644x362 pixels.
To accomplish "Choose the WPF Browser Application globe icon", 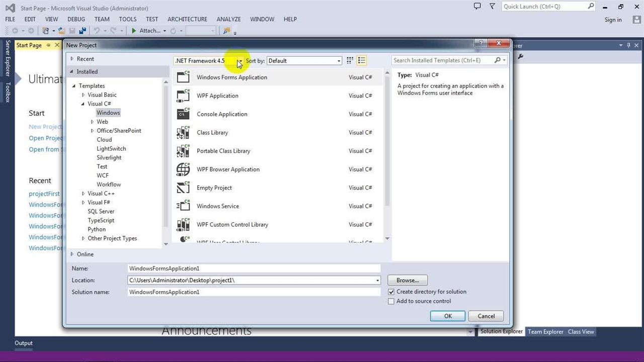I will tap(183, 169).
